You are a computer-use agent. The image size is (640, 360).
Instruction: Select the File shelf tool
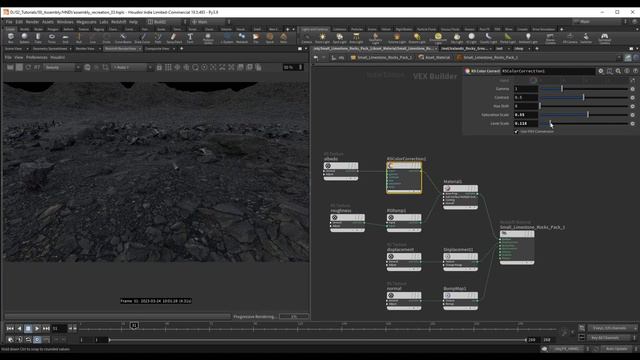pyautogui.click(x=256, y=38)
